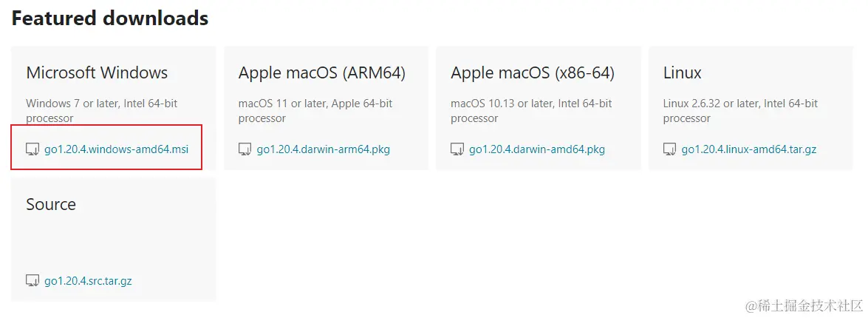This screenshot has height=318, width=868.
Task: Download the go1.20.4.windows-amd64.msi installer
Action: [x=116, y=149]
